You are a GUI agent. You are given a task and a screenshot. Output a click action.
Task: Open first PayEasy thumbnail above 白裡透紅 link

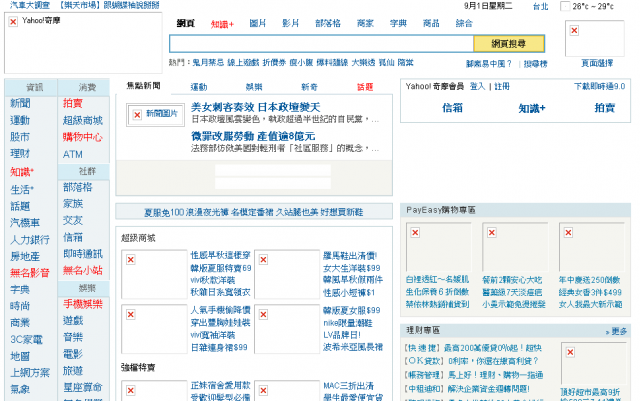(439, 247)
